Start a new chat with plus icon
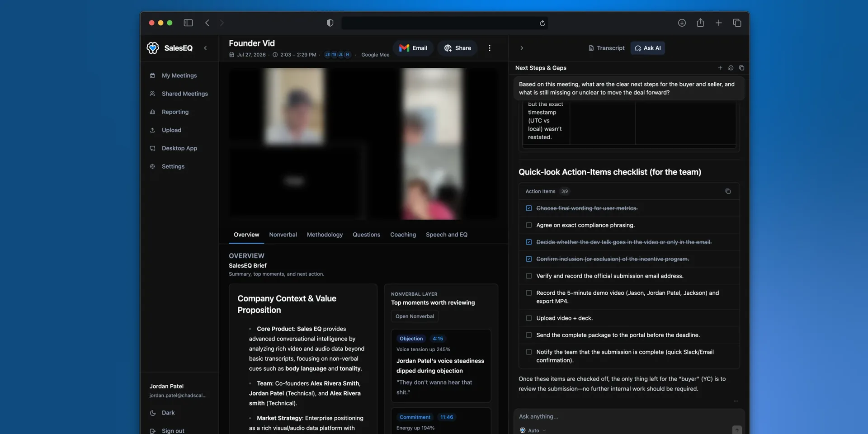The width and height of the screenshot is (868, 434). (x=720, y=68)
